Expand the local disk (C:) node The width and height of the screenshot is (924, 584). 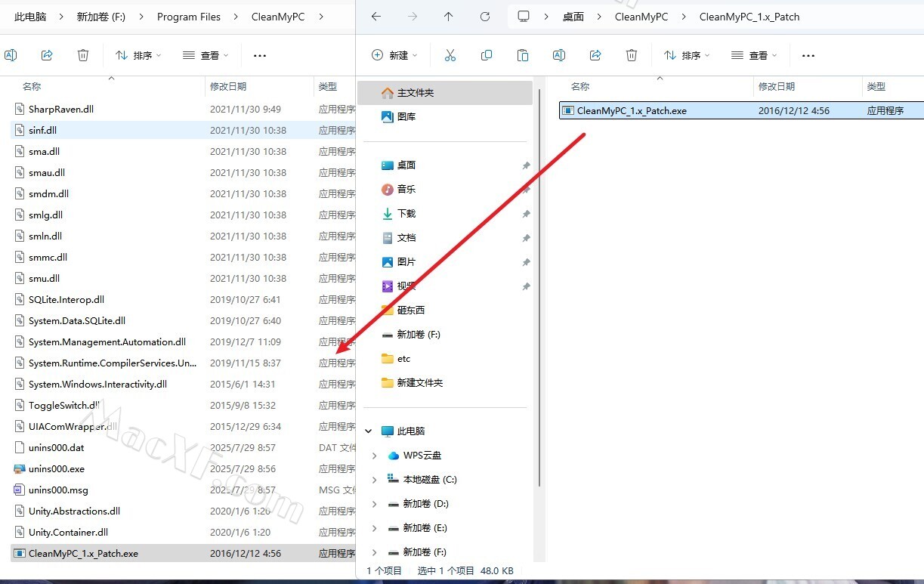[375, 480]
